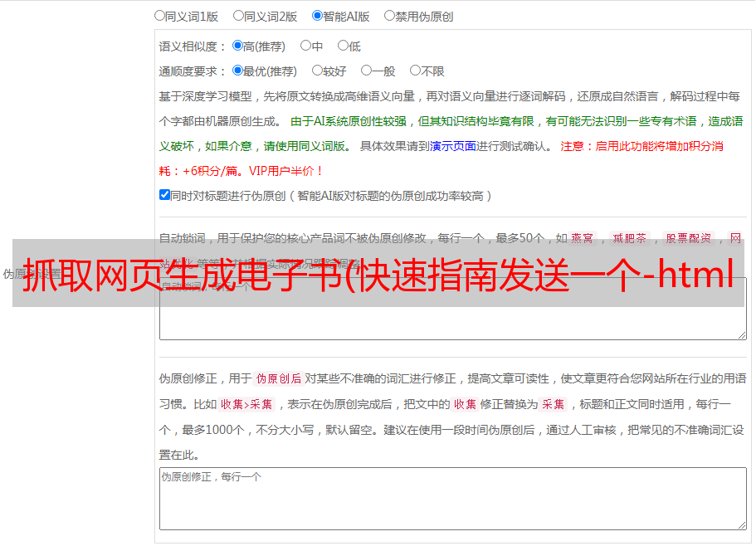
Task: Click the 通顺度要求： label
Action: pos(193,71)
